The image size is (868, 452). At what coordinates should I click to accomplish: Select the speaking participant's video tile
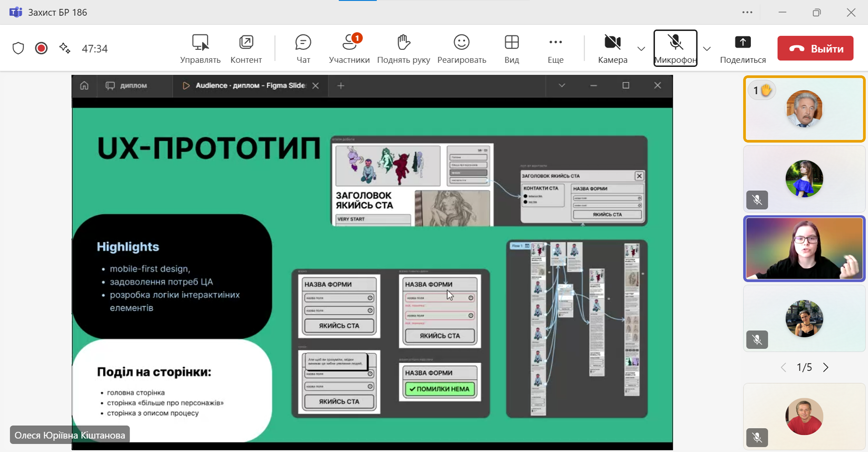coord(804,249)
